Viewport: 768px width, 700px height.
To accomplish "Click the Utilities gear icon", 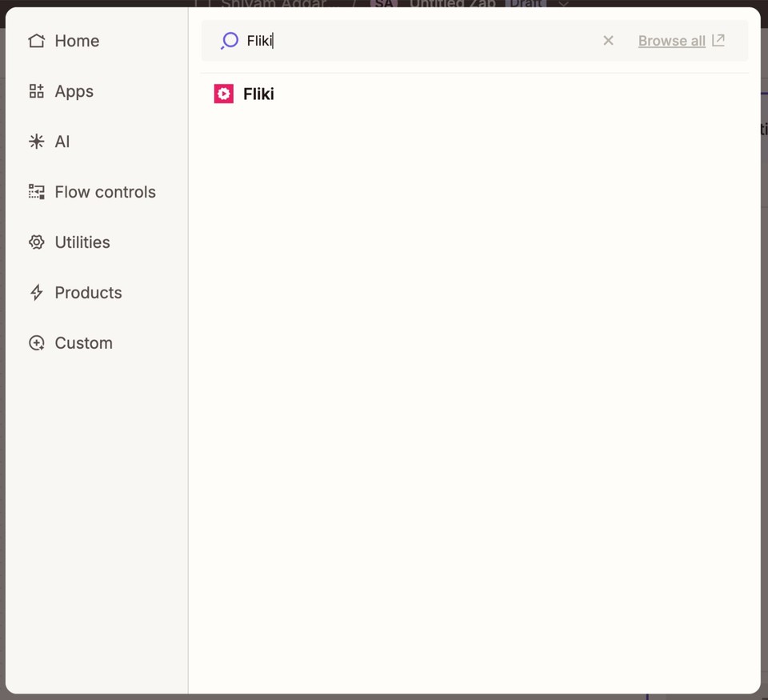I will 37,242.
